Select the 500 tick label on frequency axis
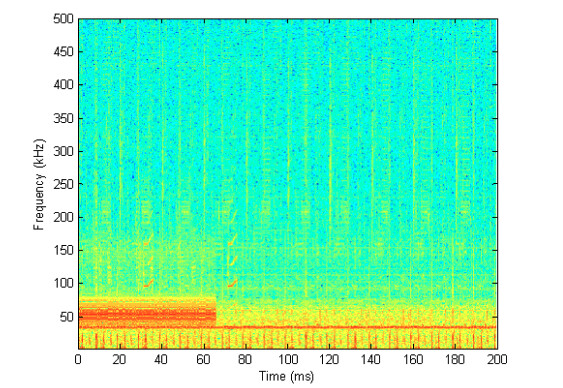 pos(63,19)
